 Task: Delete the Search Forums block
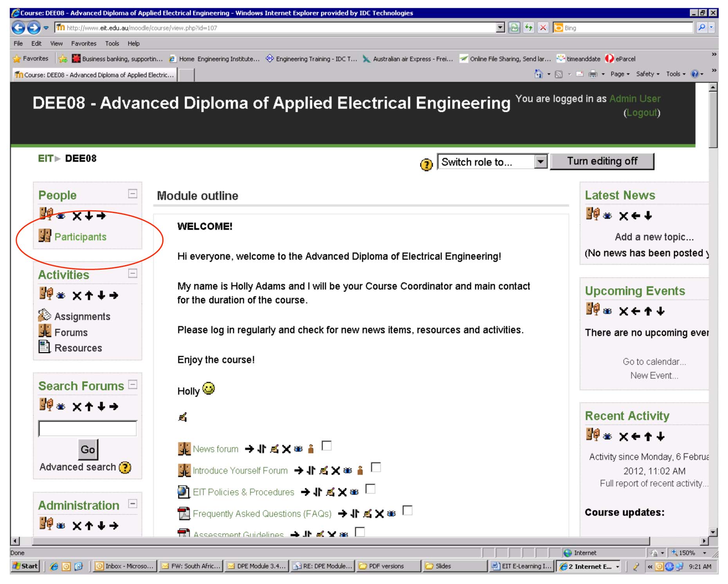(x=77, y=407)
